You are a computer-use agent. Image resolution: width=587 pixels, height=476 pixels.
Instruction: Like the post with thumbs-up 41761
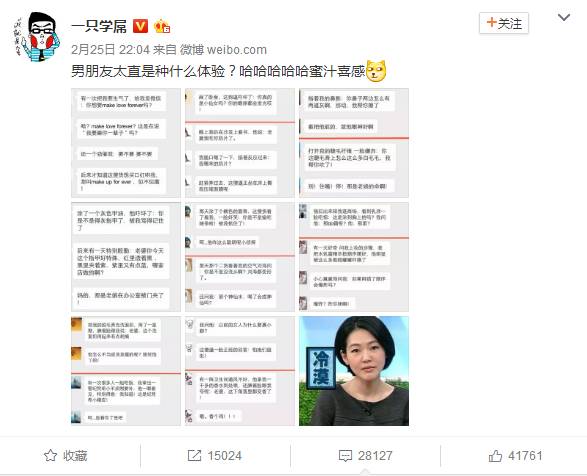[x=495, y=455]
